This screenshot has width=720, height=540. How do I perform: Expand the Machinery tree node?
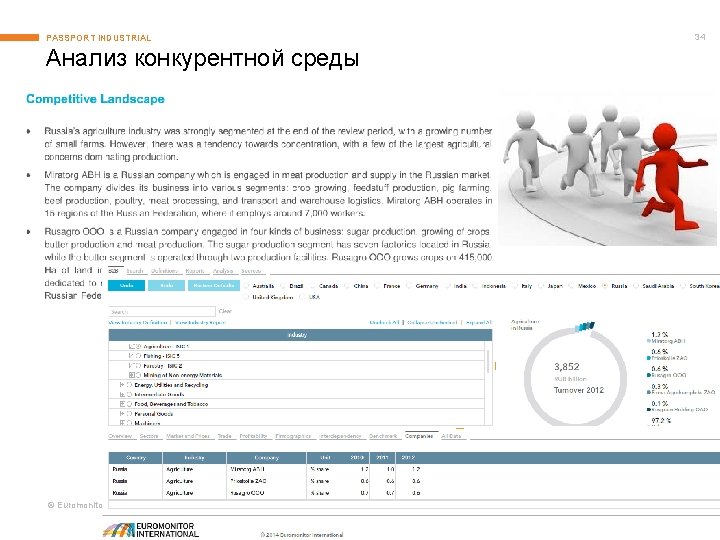point(122,423)
